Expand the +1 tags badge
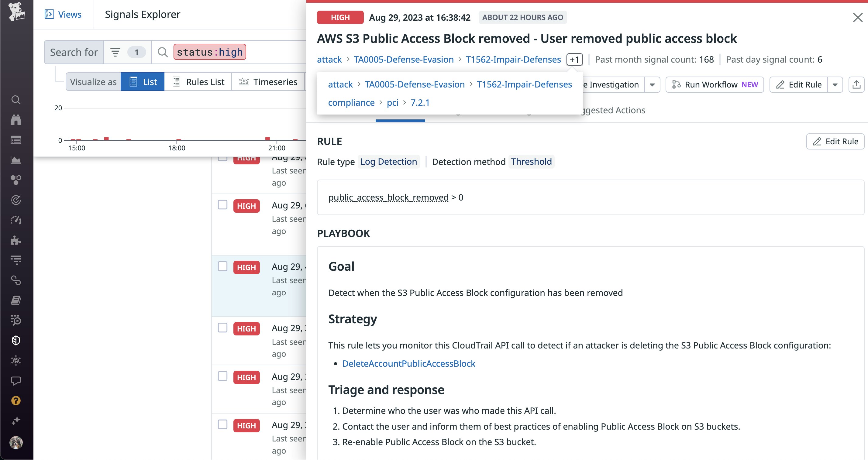 point(574,59)
